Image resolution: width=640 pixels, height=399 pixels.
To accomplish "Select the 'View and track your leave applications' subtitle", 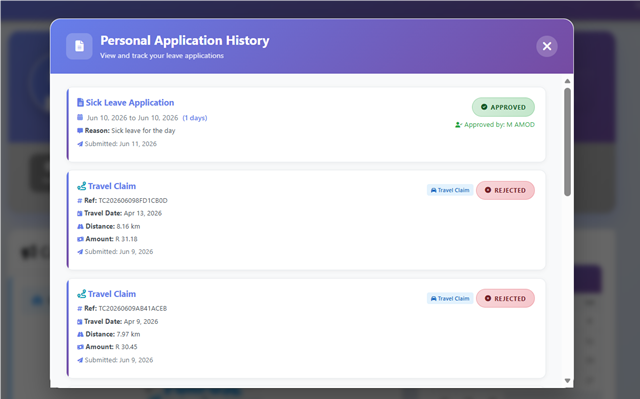I will tap(162, 55).
